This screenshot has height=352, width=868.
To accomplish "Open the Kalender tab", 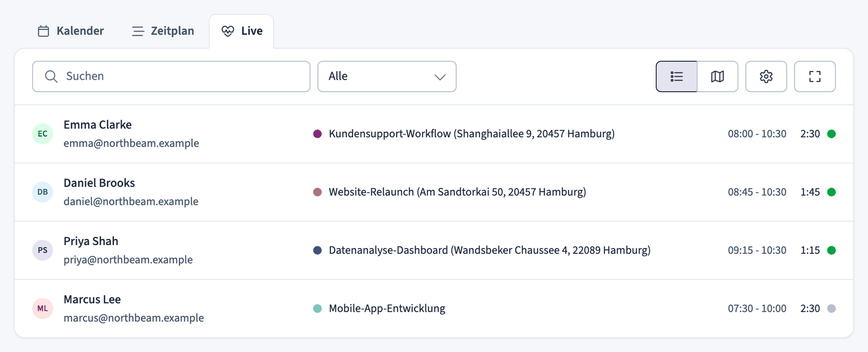I will click(x=71, y=31).
